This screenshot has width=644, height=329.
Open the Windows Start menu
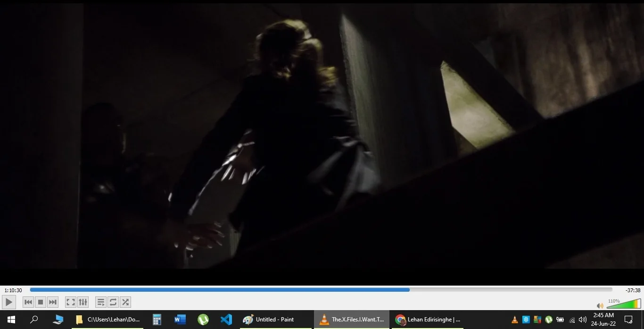click(11, 320)
